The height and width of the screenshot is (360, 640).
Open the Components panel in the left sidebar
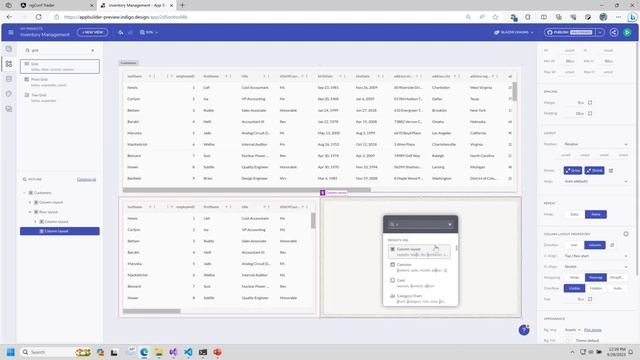(x=9, y=64)
